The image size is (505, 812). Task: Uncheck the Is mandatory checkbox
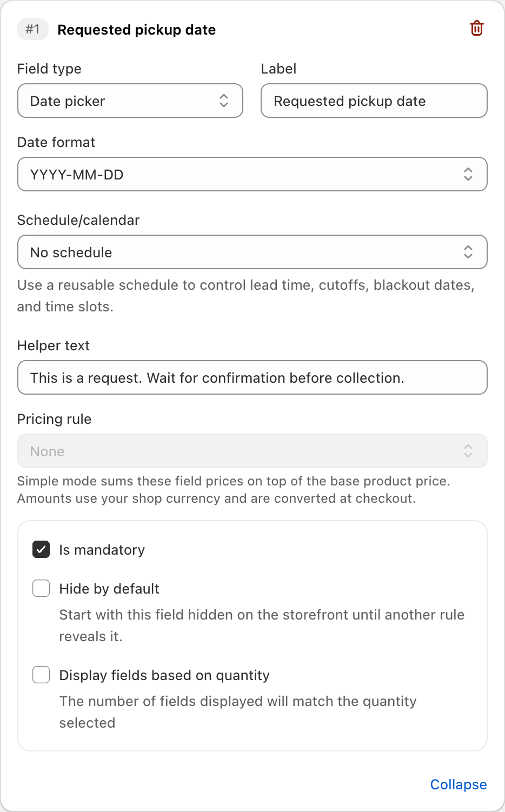41,549
